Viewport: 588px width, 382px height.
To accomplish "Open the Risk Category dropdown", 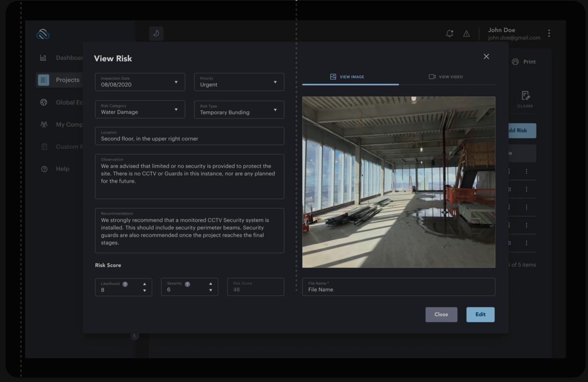I will [x=176, y=110].
